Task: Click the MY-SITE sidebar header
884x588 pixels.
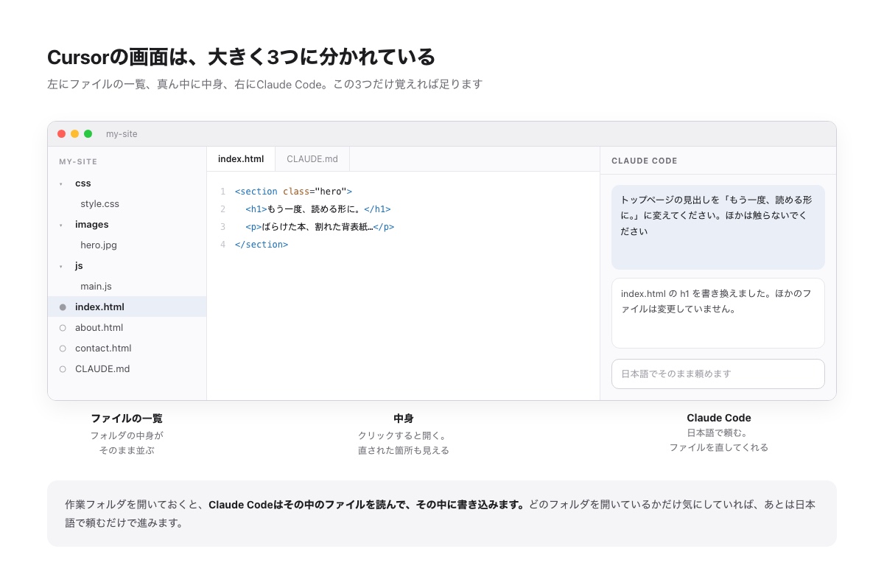Action: click(78, 161)
